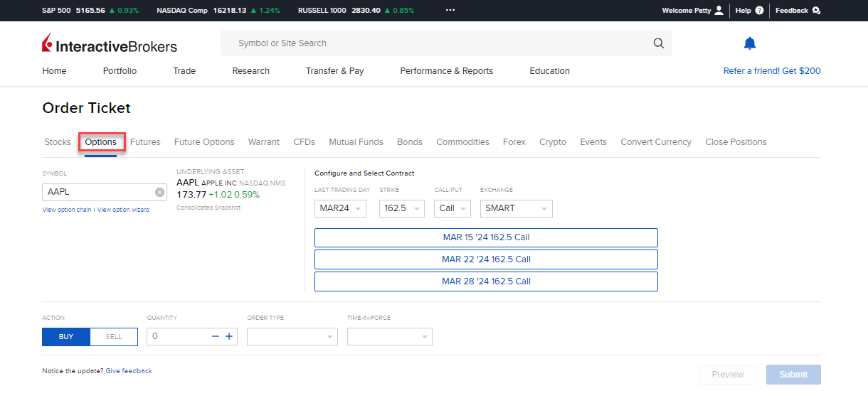Open the View option chain link
This screenshot has height=413, width=868.
(x=67, y=210)
